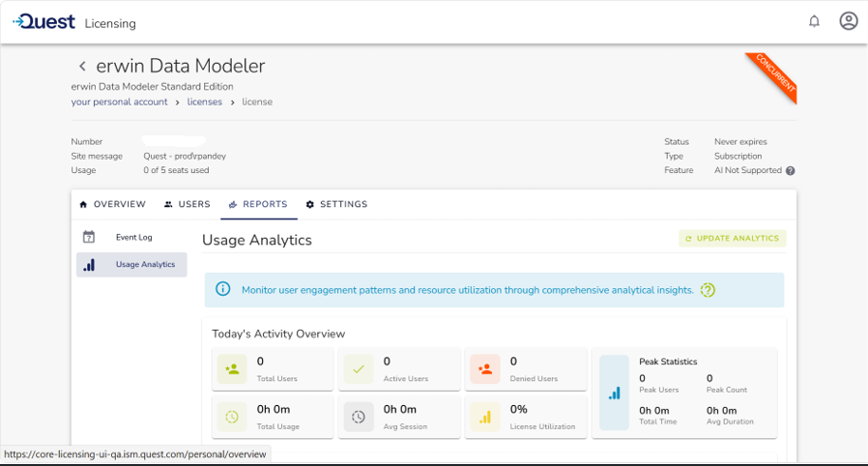Click the Settings gear icon
This screenshot has width=868, height=466.
pos(310,204)
